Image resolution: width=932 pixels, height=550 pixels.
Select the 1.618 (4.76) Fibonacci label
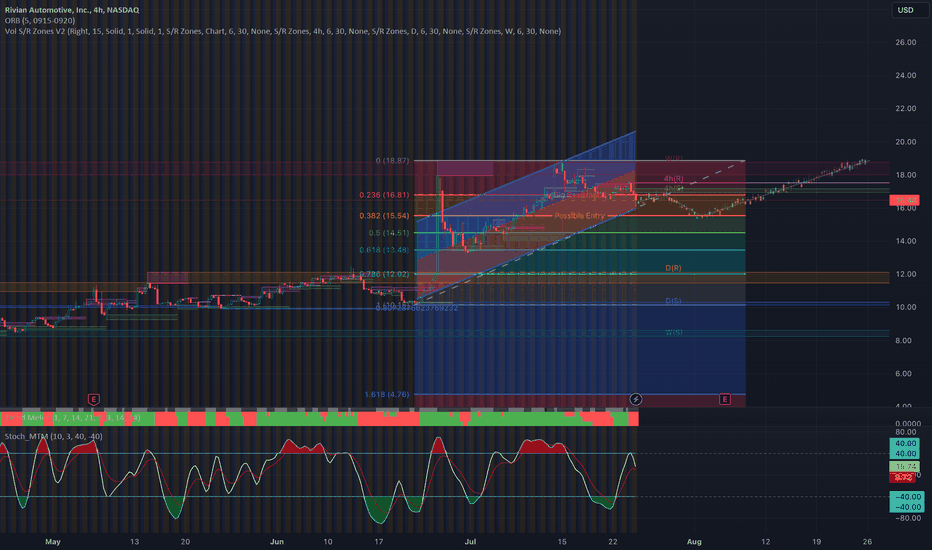tap(386, 394)
